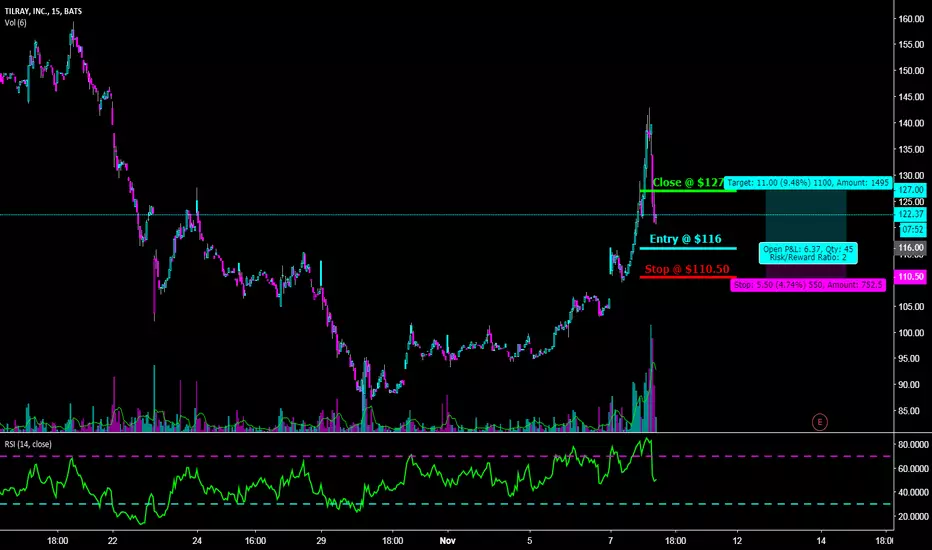Screen dimensions: 932x550
Task: Select the Target 11.00 (9.48%) label
Action: (808, 183)
